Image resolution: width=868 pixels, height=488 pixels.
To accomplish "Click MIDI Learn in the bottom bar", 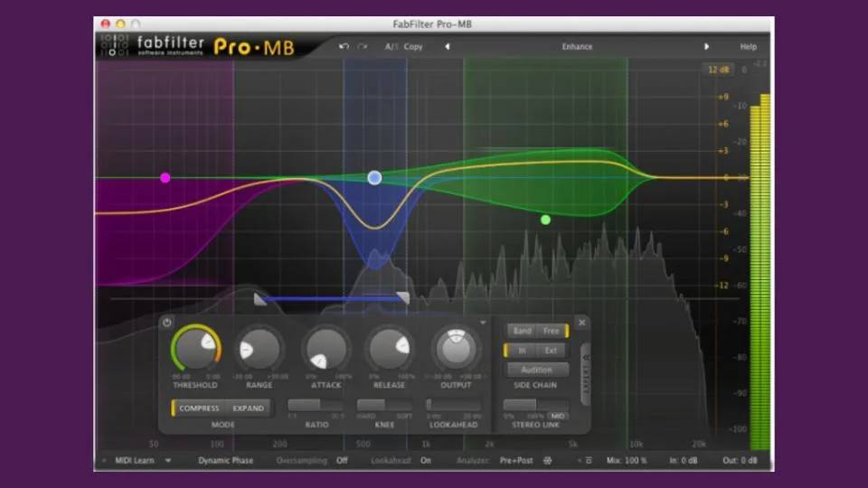I will (x=135, y=460).
